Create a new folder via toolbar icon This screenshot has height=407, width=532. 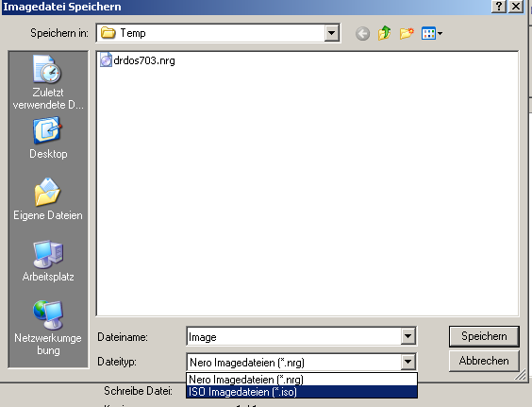(407, 33)
